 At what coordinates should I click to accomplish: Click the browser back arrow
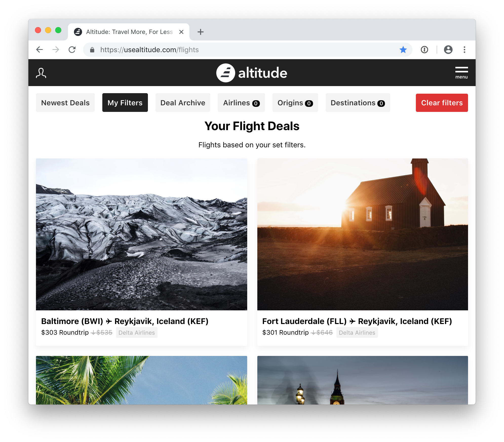tap(40, 50)
